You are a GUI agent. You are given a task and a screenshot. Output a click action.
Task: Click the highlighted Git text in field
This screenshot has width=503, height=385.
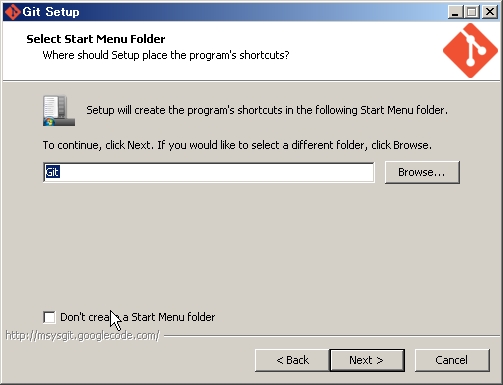(52, 172)
